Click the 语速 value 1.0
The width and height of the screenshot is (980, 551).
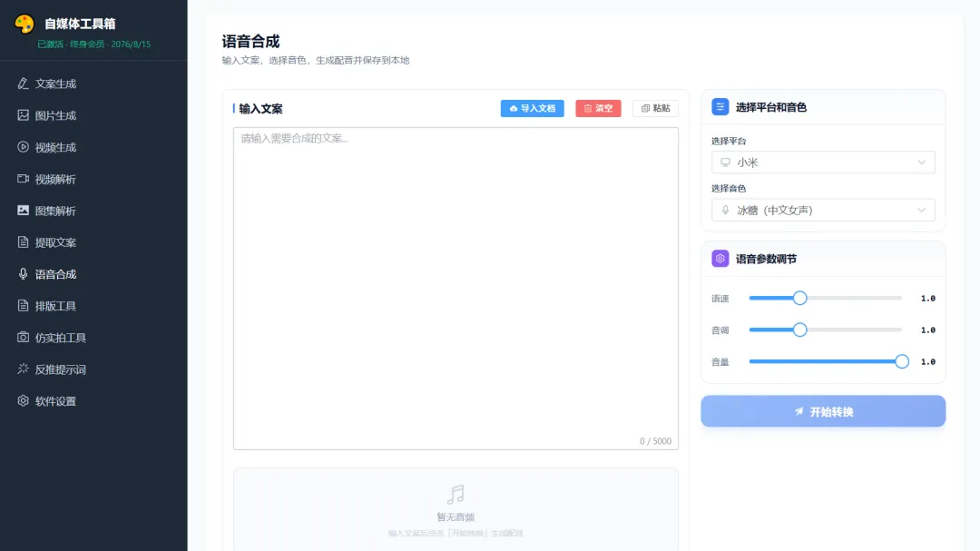[x=928, y=299]
